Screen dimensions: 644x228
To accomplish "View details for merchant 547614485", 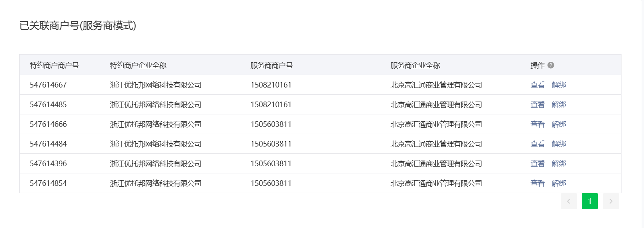I will coord(537,104).
